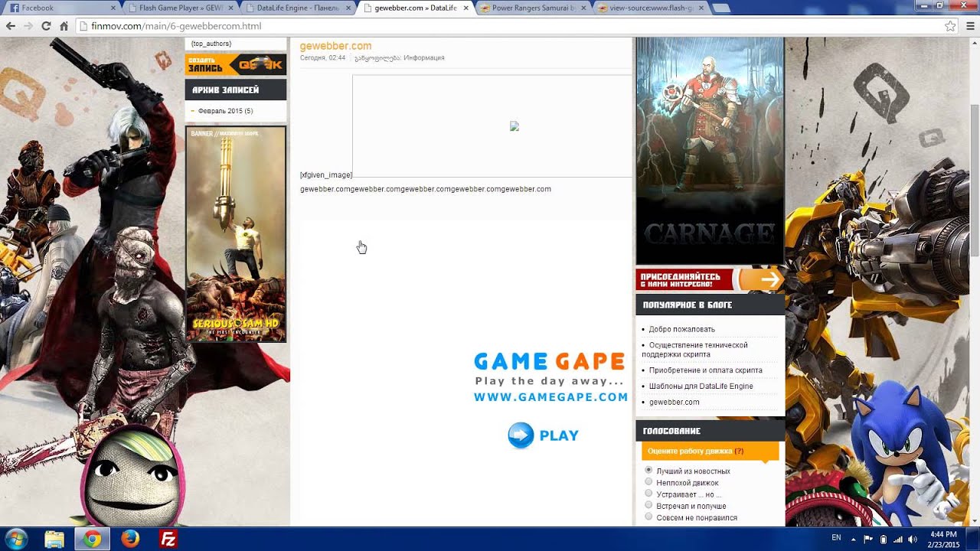Screen dimensions: 980x551
Task: Click the broken image placeholder icon
Action: coord(514,126)
